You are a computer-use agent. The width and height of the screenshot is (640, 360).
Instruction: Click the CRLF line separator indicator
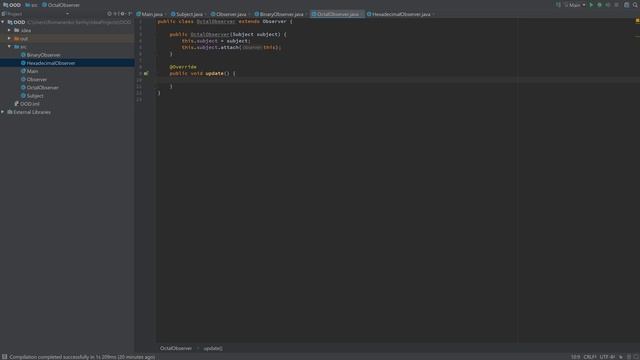590,357
